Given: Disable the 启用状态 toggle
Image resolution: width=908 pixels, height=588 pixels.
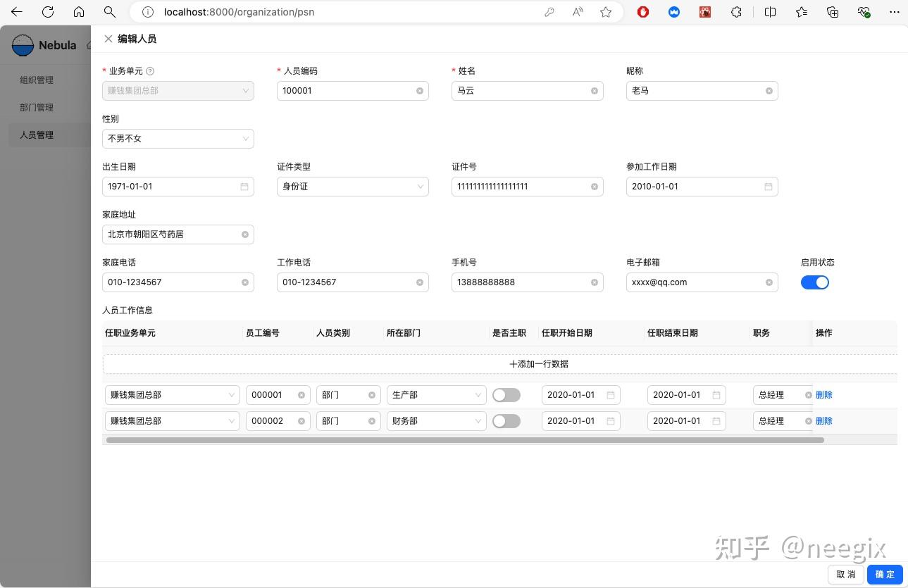Looking at the screenshot, I should 815,282.
